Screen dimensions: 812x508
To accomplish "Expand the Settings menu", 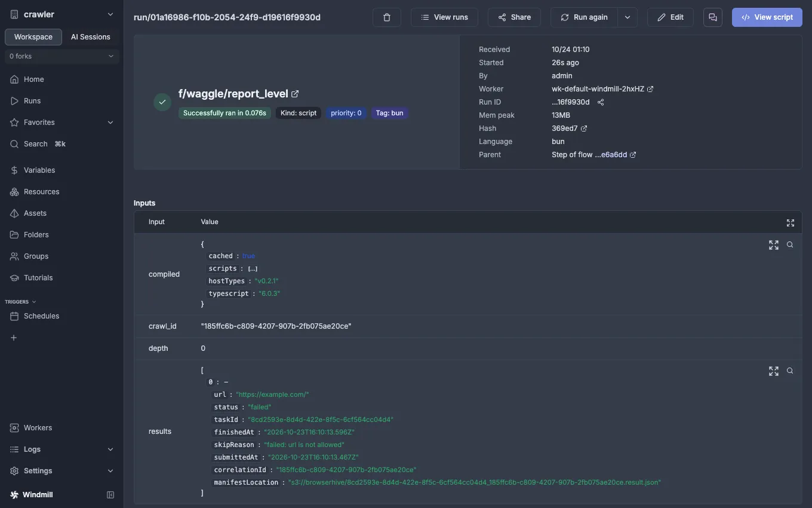I will point(62,471).
